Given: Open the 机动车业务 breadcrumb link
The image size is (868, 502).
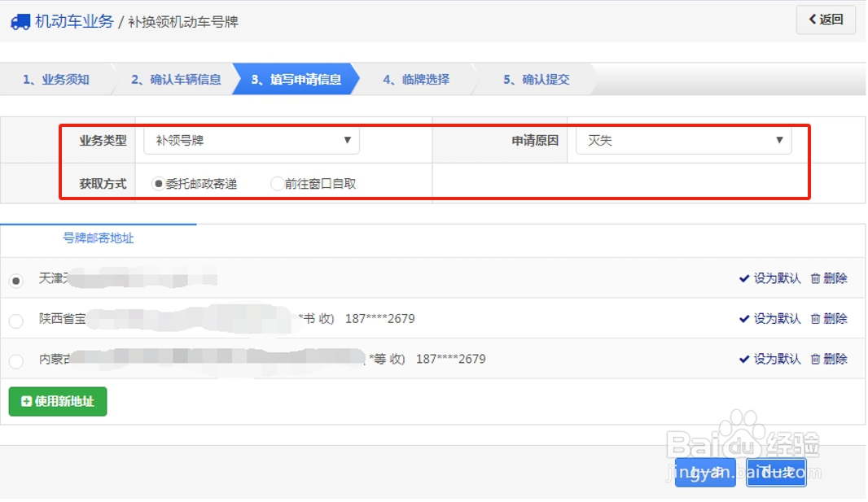Looking at the screenshot, I should 74,22.
